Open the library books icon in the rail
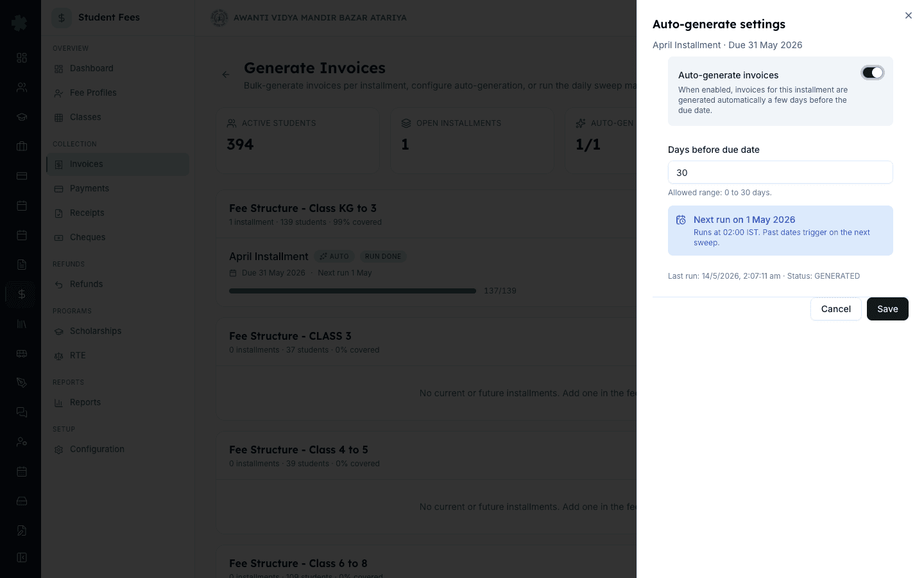Viewport: 924px width, 578px height. (x=22, y=324)
